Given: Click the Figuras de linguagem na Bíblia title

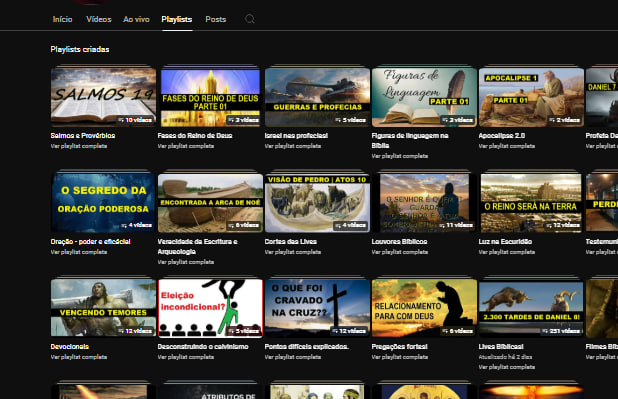Looking at the screenshot, I should [x=410, y=140].
